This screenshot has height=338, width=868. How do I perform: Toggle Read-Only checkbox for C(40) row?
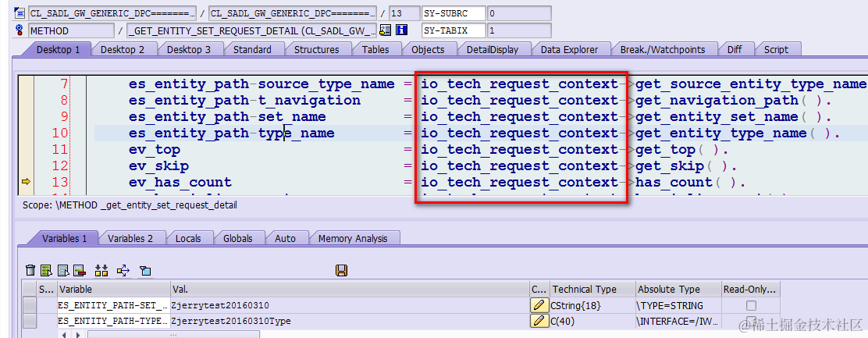(751, 321)
